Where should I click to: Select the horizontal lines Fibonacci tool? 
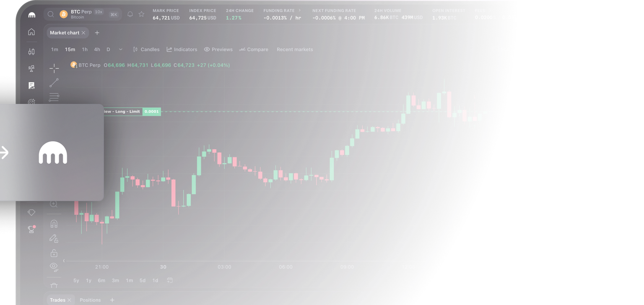click(x=54, y=97)
